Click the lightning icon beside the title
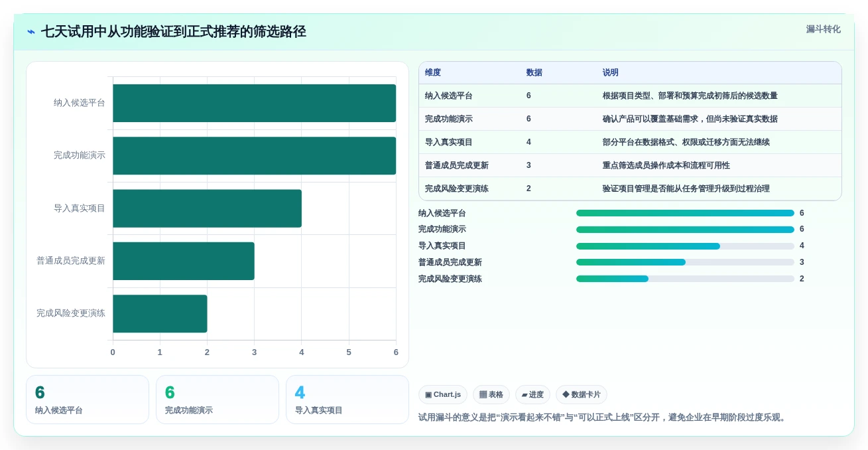 (31, 32)
